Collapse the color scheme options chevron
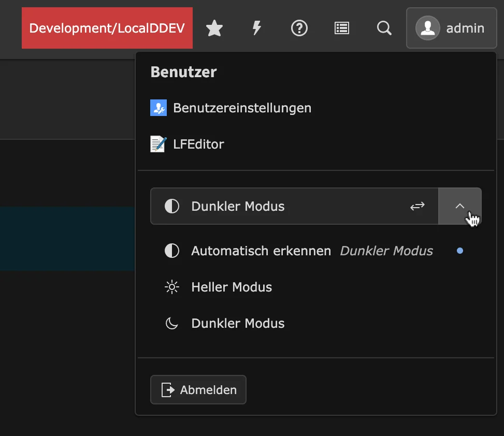The image size is (504, 436). [460, 206]
